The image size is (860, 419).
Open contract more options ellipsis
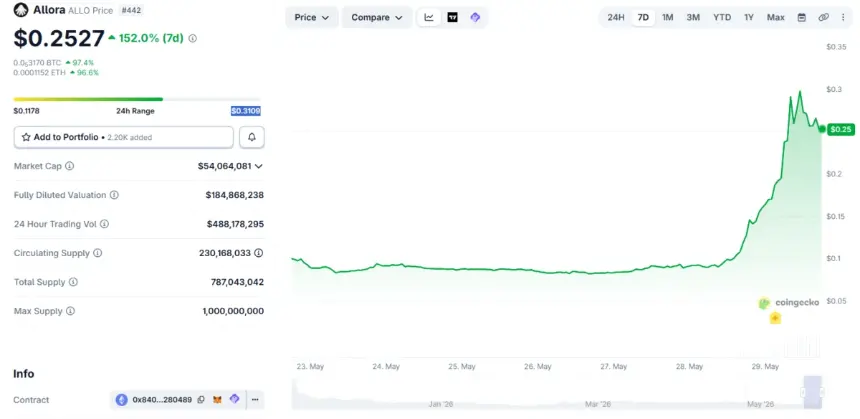coord(255,400)
